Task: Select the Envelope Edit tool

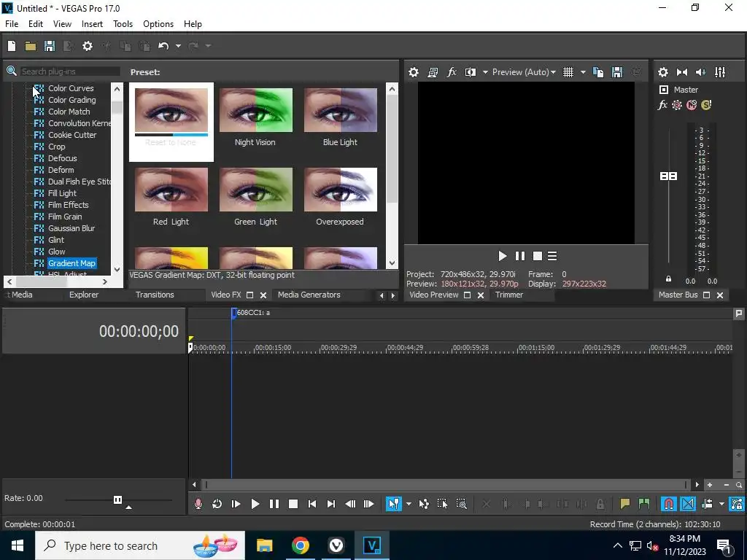Action: [424, 504]
